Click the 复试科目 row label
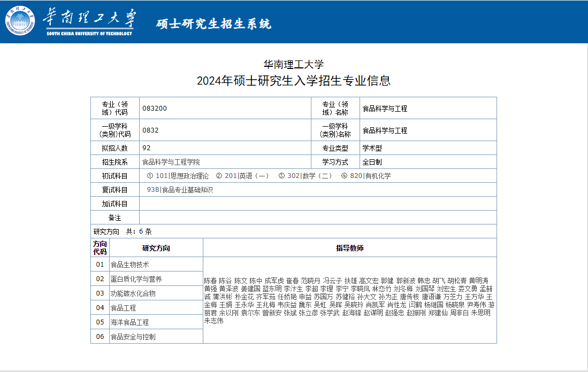This screenshot has width=588, height=372. tap(114, 190)
